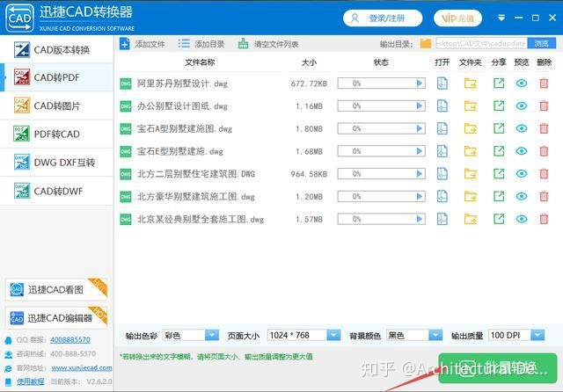Preview 北方豪华别墅建筑施工图.dwg with eye icon
This screenshot has height=392, width=563.
point(522,197)
